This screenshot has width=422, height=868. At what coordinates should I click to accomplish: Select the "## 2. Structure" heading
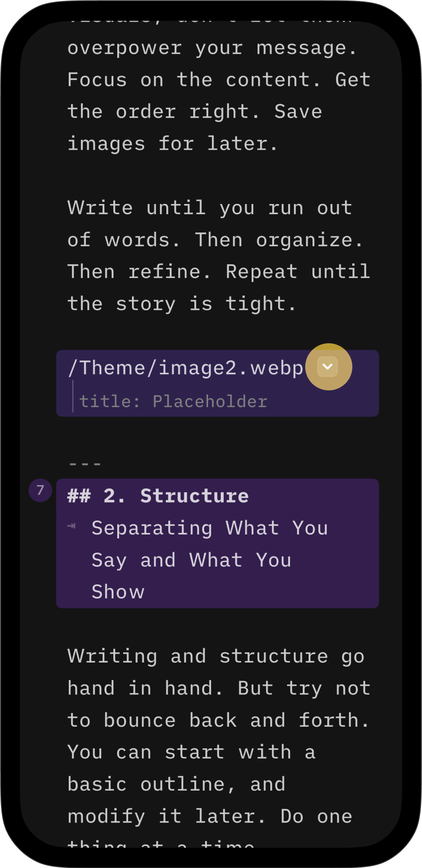tap(158, 496)
